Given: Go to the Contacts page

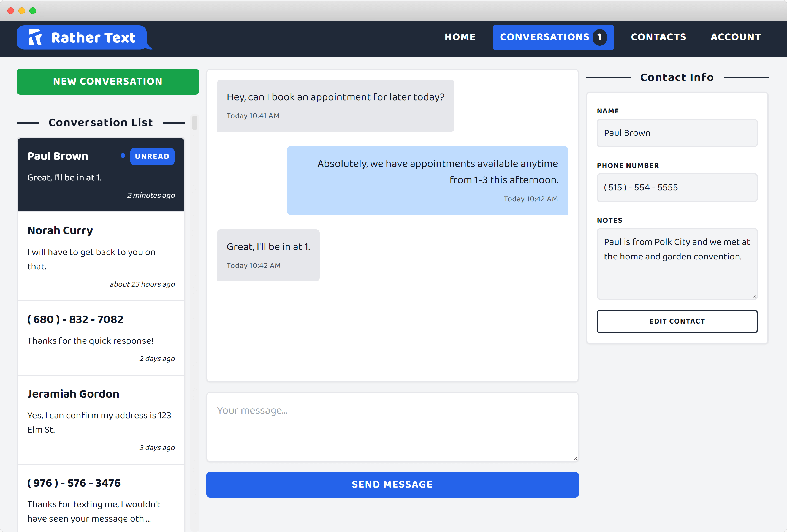Looking at the screenshot, I should 658,37.
